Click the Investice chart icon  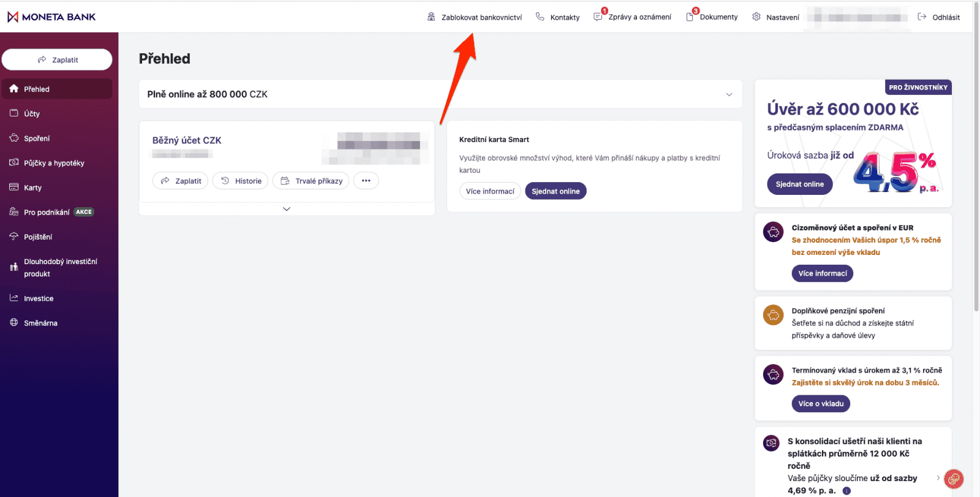[13, 298]
